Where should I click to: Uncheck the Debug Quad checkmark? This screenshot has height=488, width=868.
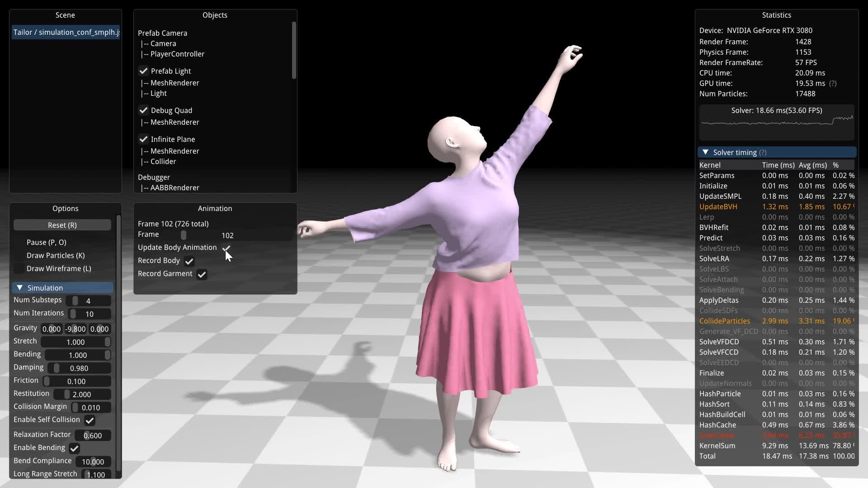pos(143,110)
